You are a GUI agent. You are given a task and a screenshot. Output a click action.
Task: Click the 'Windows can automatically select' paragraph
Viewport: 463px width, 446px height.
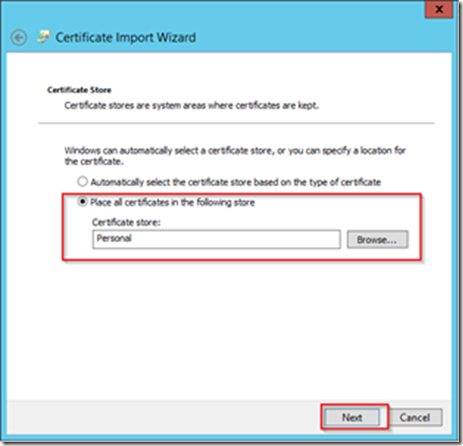(235, 156)
